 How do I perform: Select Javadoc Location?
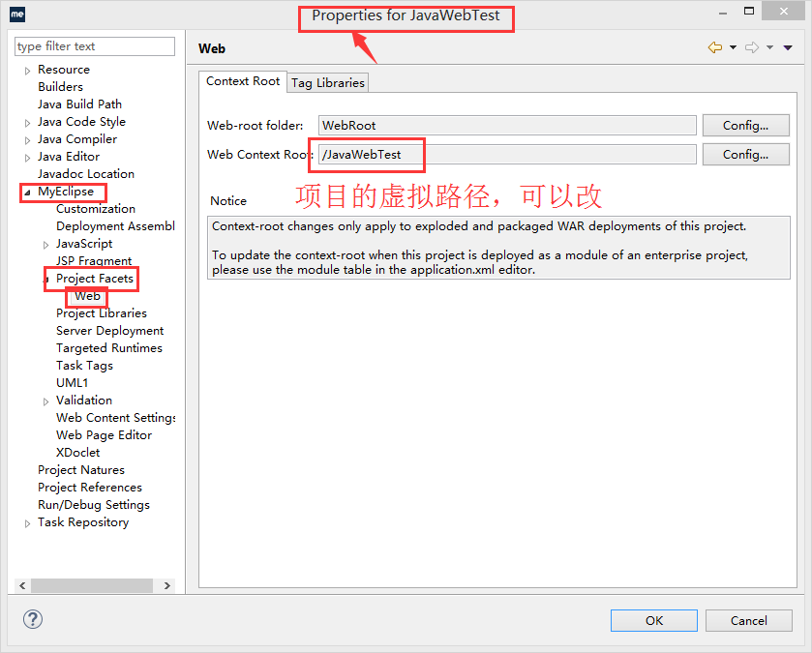pyautogui.click(x=86, y=174)
